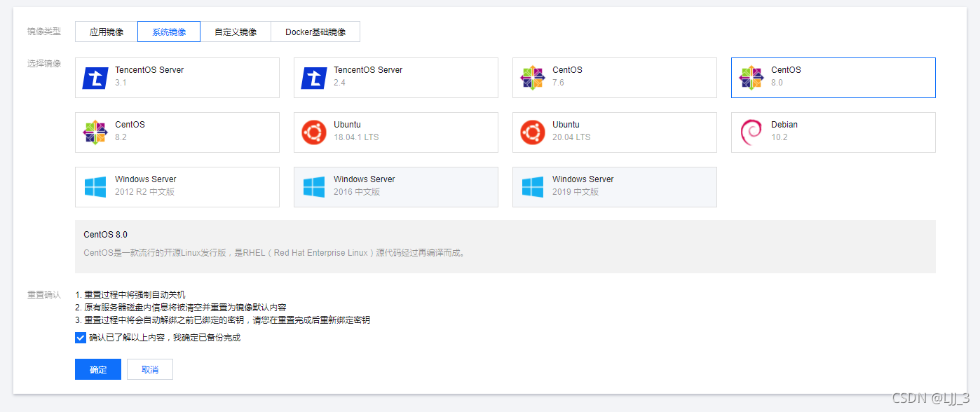
Task: Pick the Windows Server 2012 R2 中文版 text
Action: [145, 192]
